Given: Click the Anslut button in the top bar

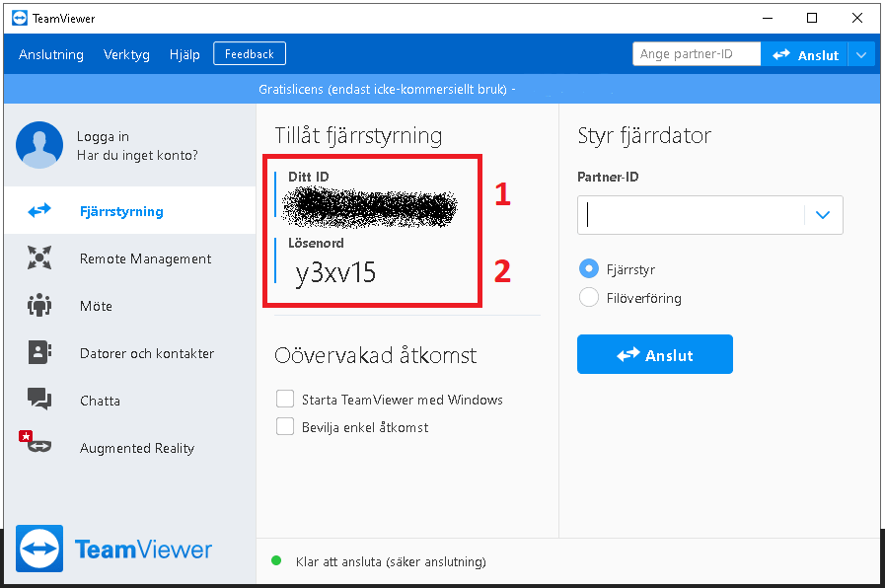Looking at the screenshot, I should click(x=804, y=54).
